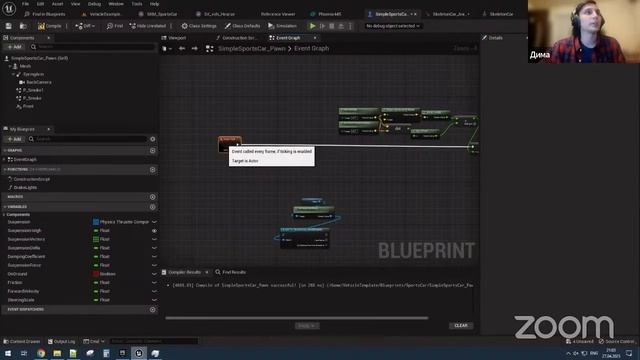Click the Components panel search field

(x=93, y=47)
